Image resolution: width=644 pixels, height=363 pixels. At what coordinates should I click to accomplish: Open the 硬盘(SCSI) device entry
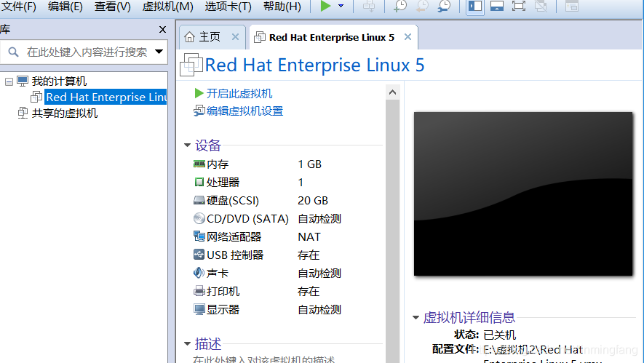233,200
